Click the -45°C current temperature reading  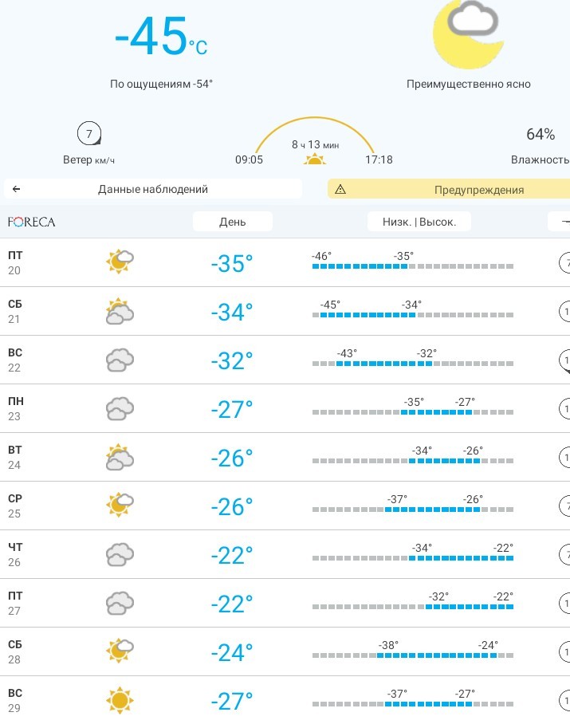click(x=161, y=36)
